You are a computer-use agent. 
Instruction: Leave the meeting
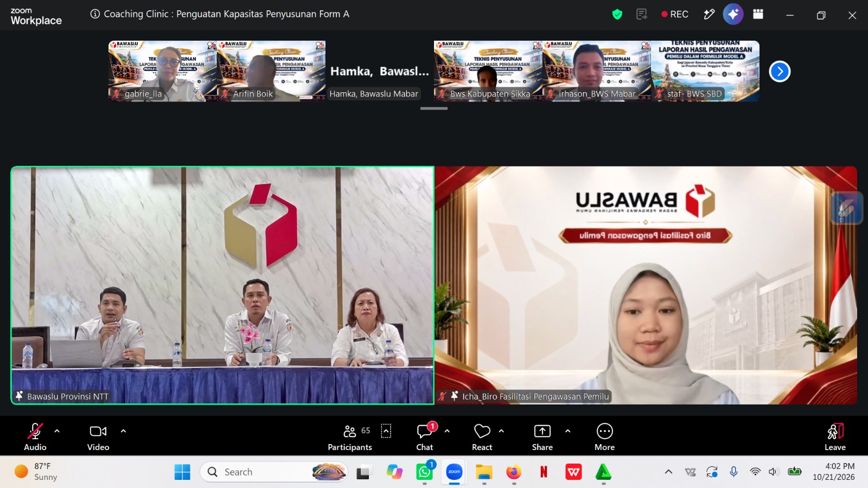coord(835,436)
